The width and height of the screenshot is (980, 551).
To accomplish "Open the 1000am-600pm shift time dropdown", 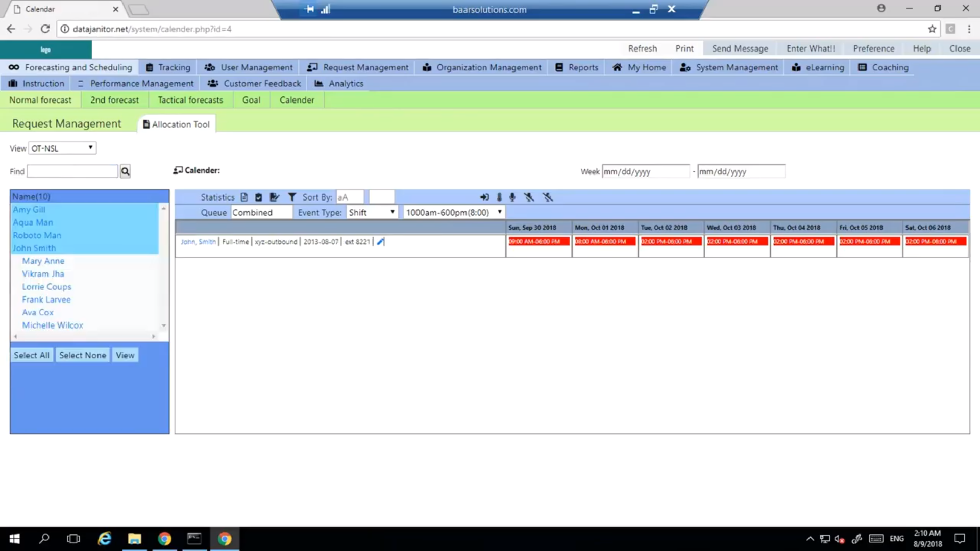I will (x=453, y=212).
